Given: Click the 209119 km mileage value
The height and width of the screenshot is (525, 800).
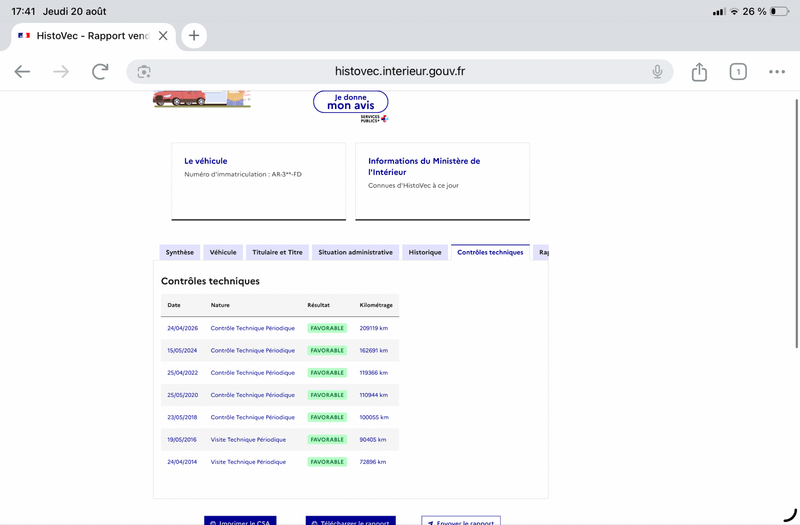Looking at the screenshot, I should [x=373, y=328].
